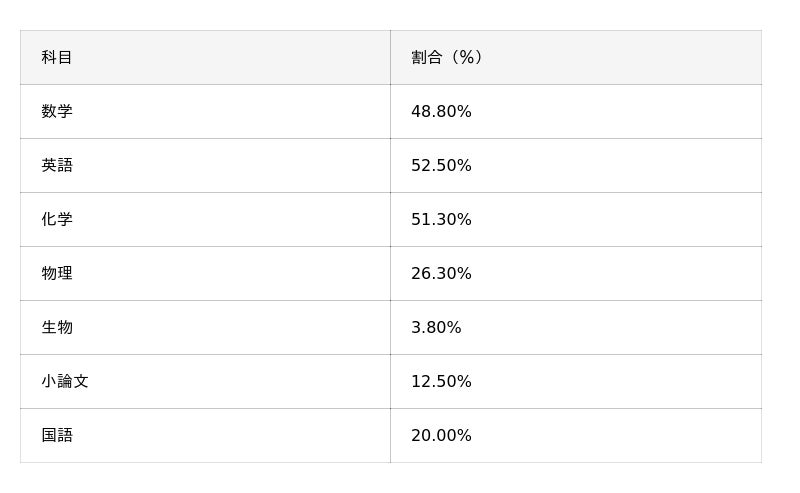Select the 数学 subject cell
The height and width of the screenshot is (493, 800).
(57, 112)
